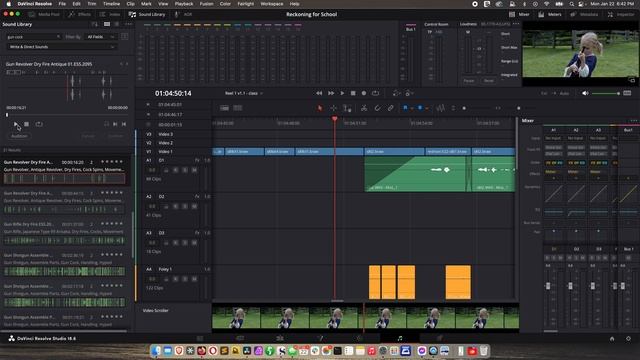Click the viewer preview of the girl

580,53
